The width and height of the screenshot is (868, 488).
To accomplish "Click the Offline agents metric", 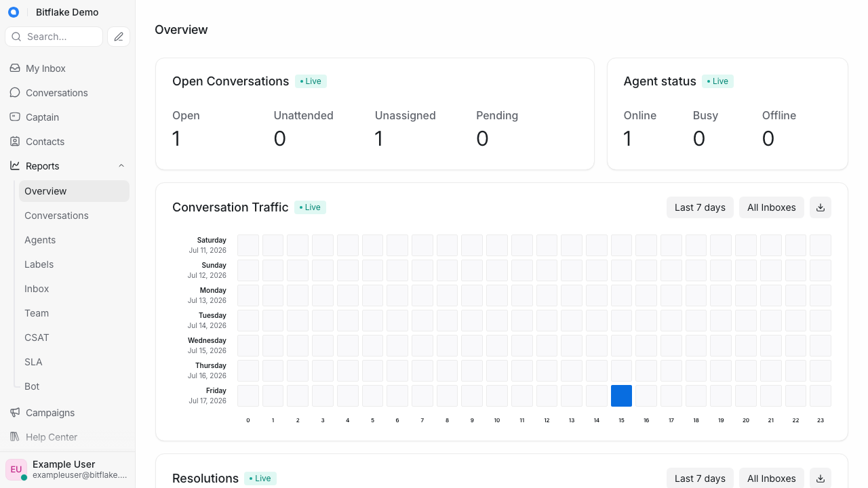I will coord(779,128).
